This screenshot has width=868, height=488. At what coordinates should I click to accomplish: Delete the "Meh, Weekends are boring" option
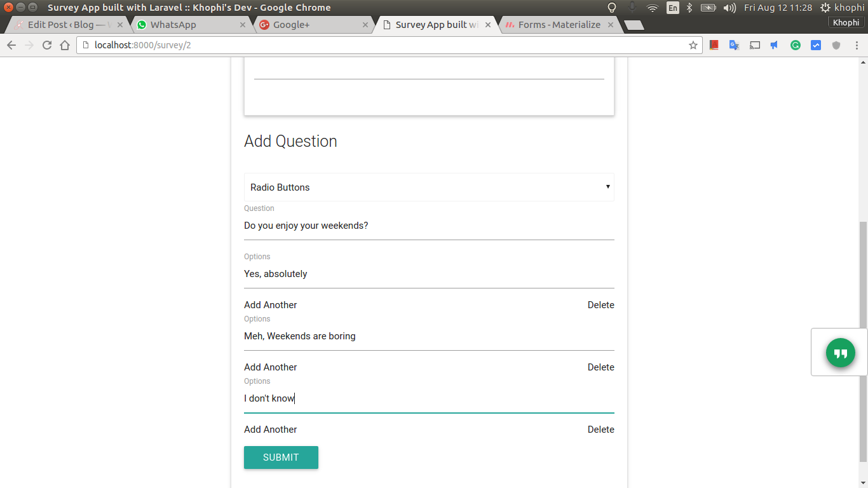[x=600, y=367]
